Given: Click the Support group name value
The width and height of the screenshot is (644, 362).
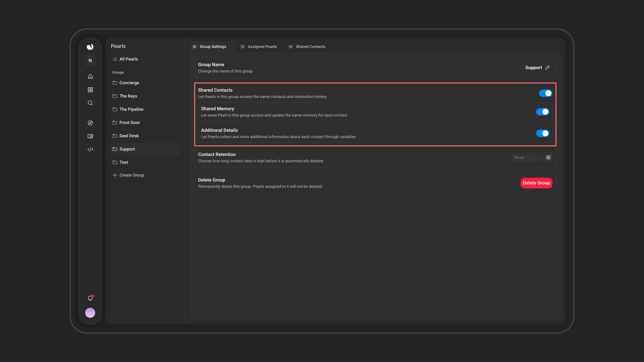Looking at the screenshot, I should [x=533, y=68].
